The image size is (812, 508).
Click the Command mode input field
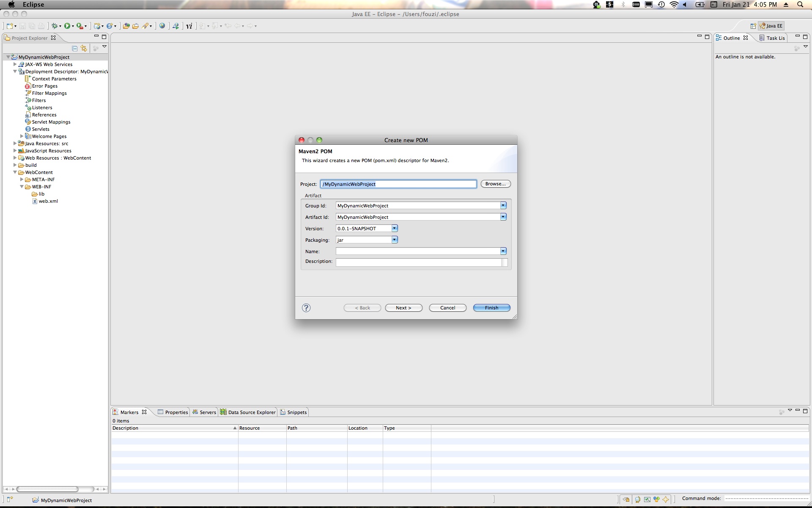coord(766,498)
